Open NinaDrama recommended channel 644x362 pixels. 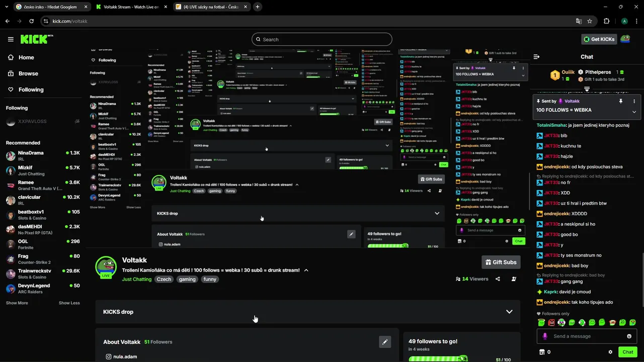click(x=43, y=156)
